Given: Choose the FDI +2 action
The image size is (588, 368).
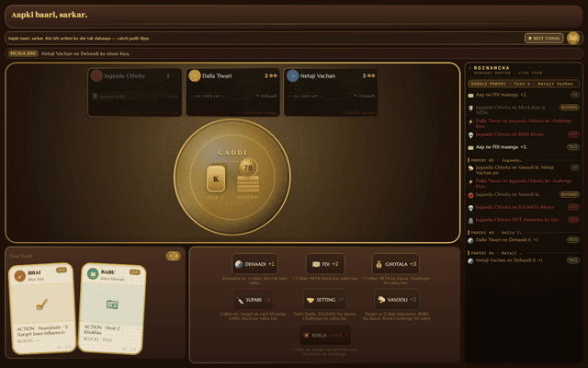Looking at the screenshot, I should click(x=325, y=264).
